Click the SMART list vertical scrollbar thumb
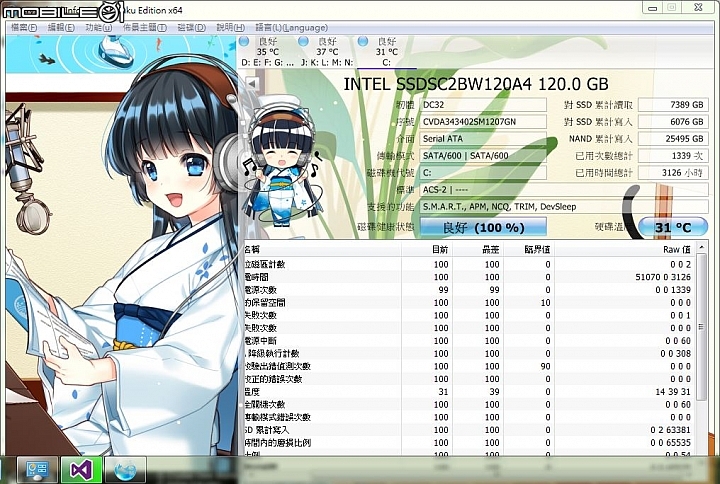 (701, 326)
